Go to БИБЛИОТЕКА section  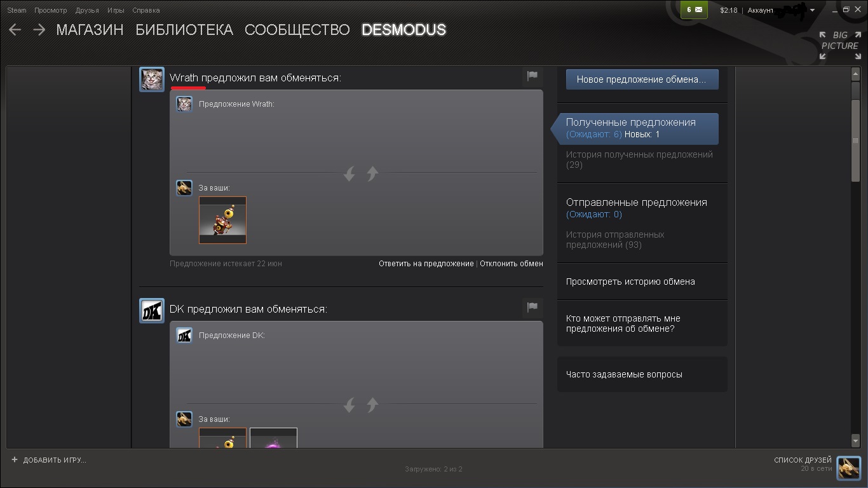(184, 30)
